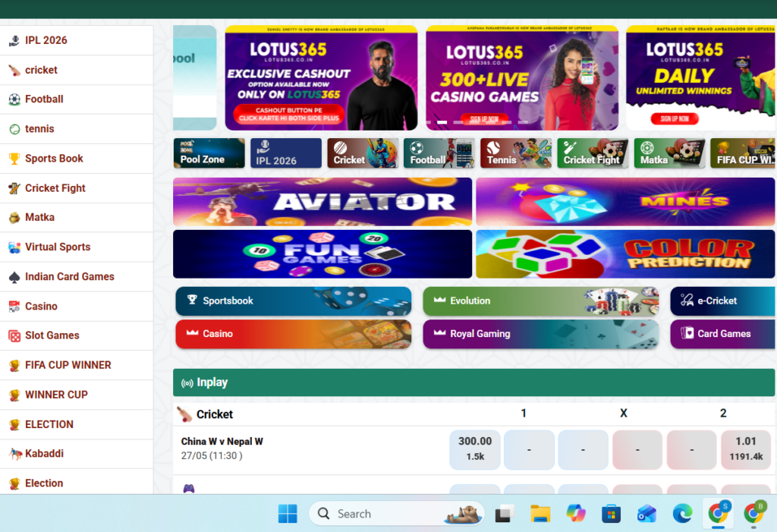Select cricket in the sidebar
The height and width of the screenshot is (532, 777).
click(77, 70)
